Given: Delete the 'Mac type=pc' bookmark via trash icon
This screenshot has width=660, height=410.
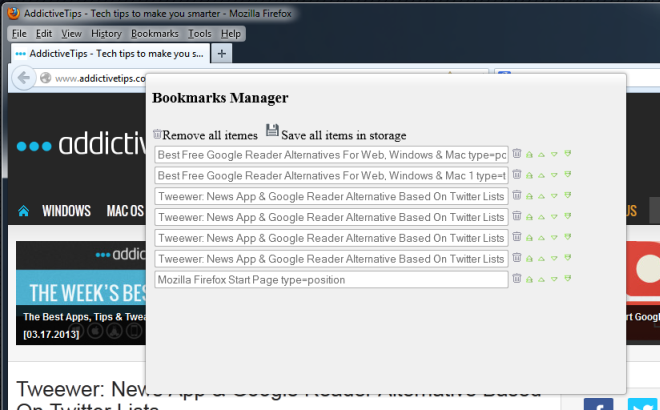Looking at the screenshot, I should coord(517,153).
